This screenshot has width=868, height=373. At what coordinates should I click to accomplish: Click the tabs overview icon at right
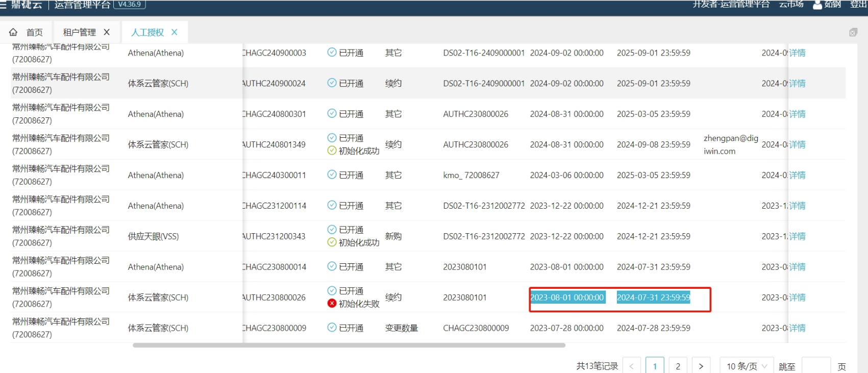pyautogui.click(x=853, y=32)
